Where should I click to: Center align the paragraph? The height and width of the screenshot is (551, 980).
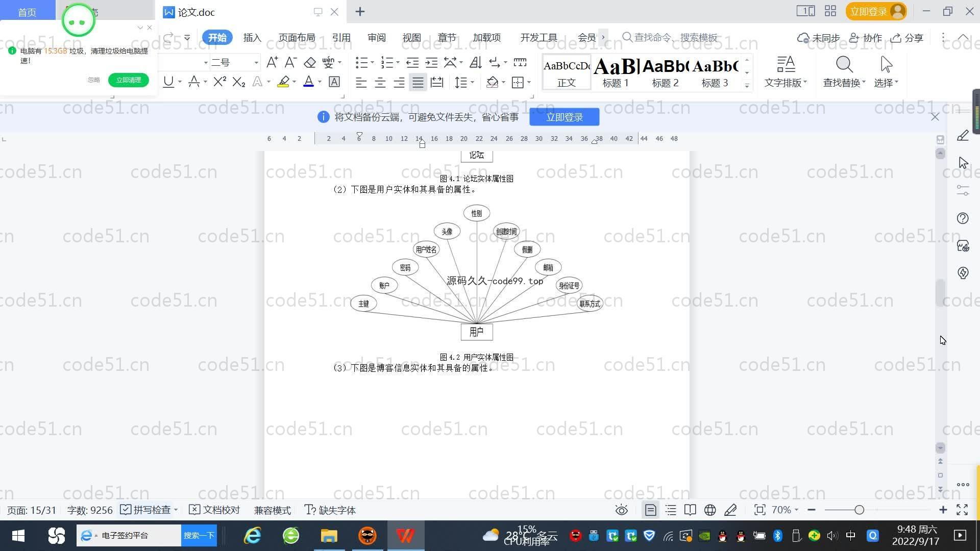[380, 82]
